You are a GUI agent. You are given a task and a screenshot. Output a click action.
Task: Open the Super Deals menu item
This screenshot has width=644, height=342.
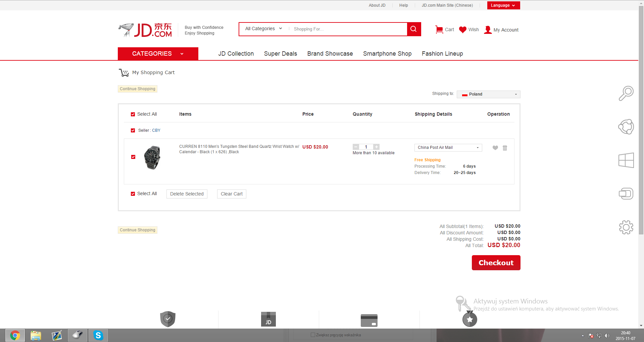click(x=281, y=54)
